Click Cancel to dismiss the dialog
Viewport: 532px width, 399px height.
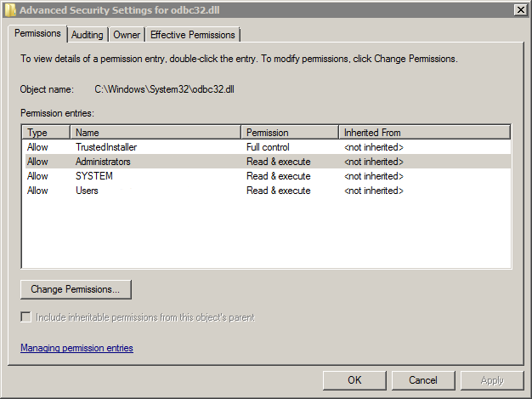tap(423, 380)
